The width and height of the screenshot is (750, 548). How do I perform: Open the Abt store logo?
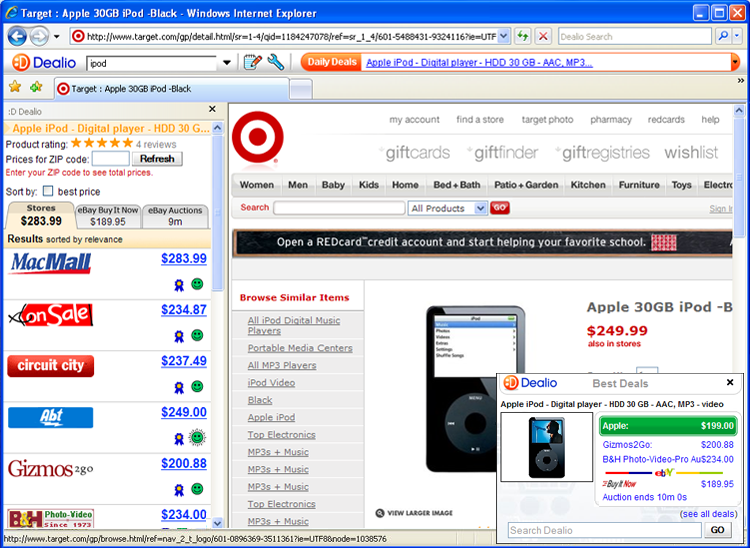coord(50,417)
